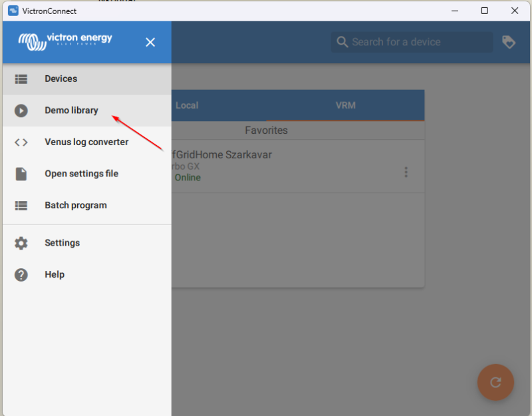Click the orange refresh button

tap(495, 382)
